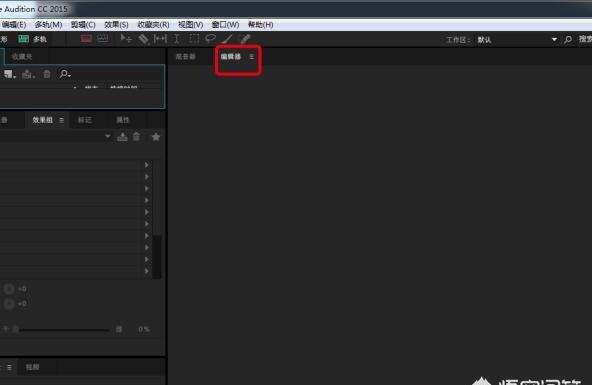Choose the Time Selection tool
Screen dimensions: 592x385
176,39
